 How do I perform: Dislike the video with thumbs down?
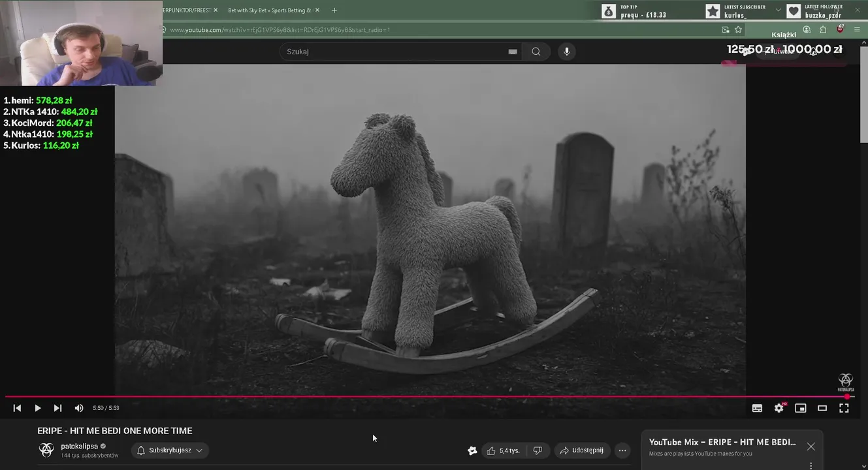click(x=538, y=450)
